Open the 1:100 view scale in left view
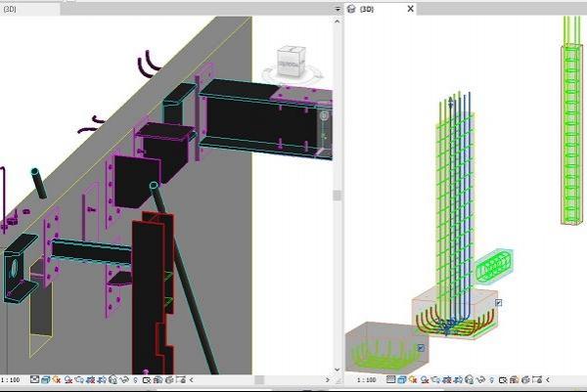 pyautogui.click(x=12, y=379)
